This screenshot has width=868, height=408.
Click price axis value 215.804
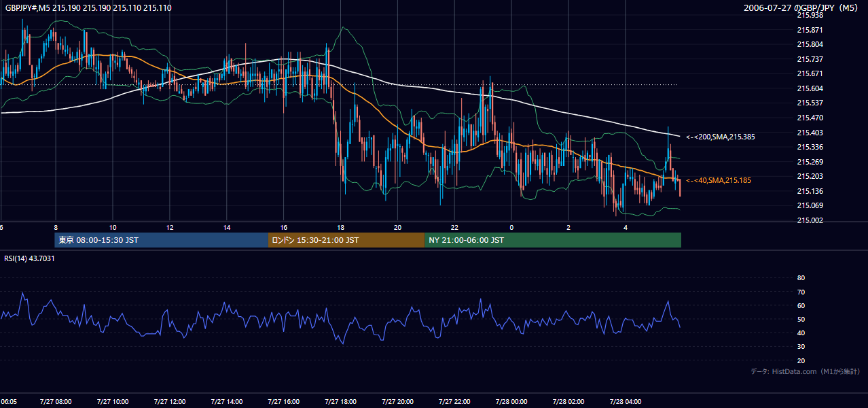(x=810, y=44)
